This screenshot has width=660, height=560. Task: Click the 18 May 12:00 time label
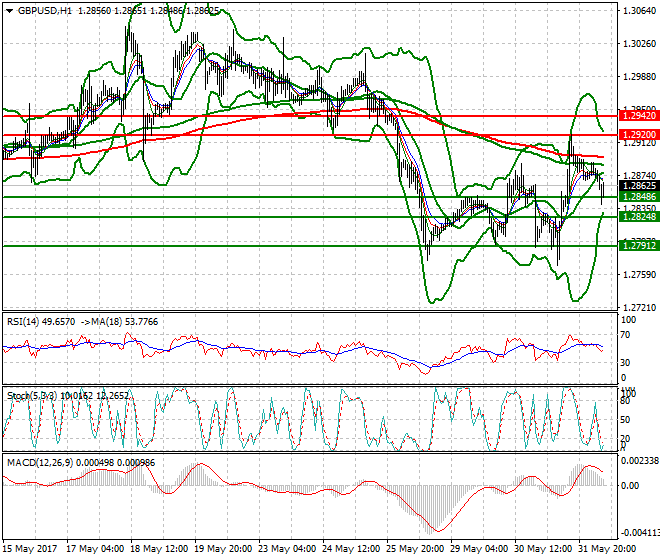[159, 549]
